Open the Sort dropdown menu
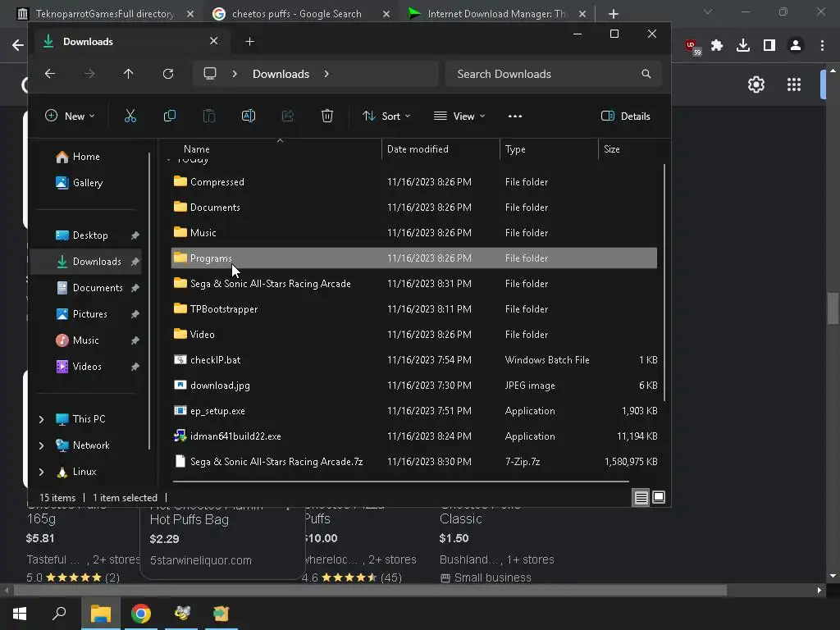This screenshot has height=630, width=840. pos(386,116)
